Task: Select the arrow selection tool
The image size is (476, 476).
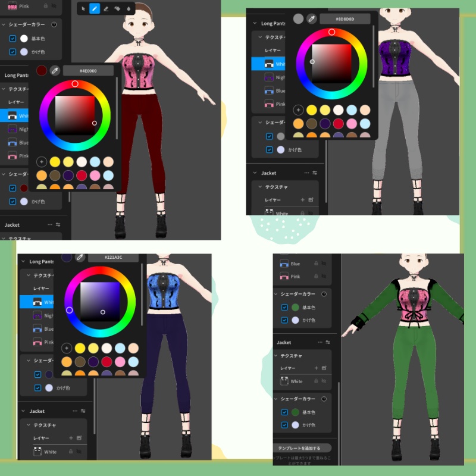Action: (x=83, y=9)
